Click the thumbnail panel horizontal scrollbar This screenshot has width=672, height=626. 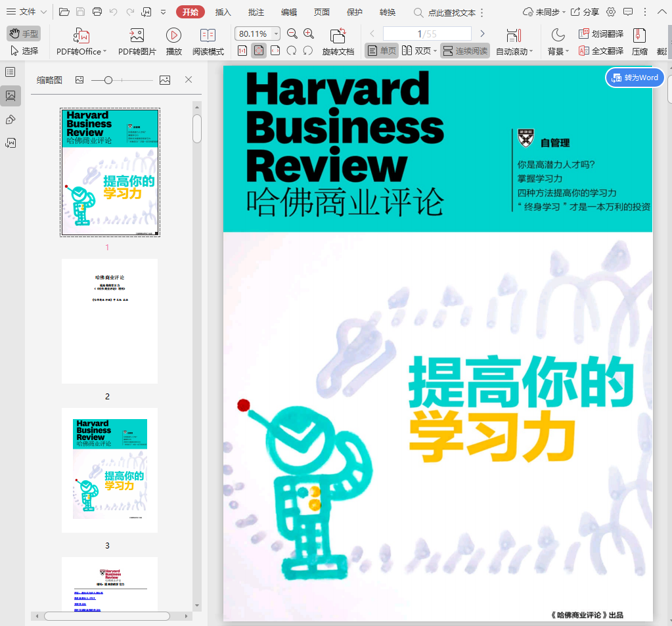tap(107, 616)
